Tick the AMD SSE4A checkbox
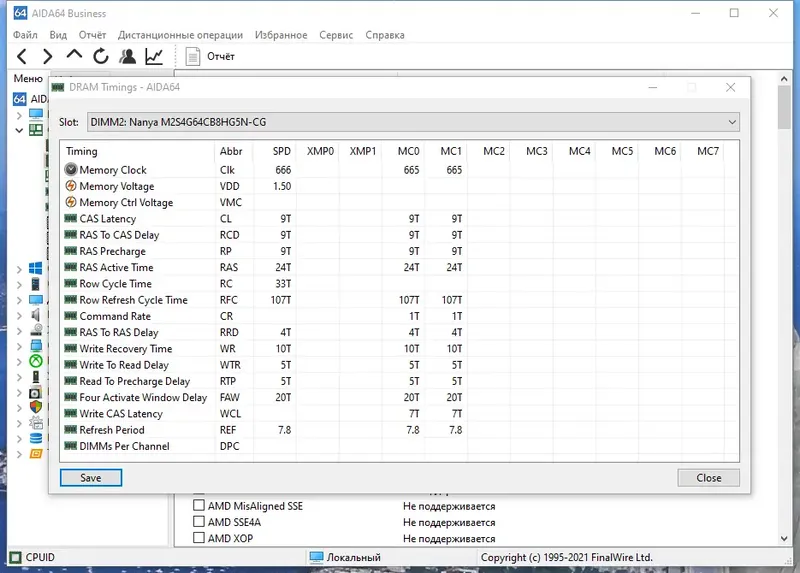Image resolution: width=800 pixels, height=573 pixels. pos(199,521)
